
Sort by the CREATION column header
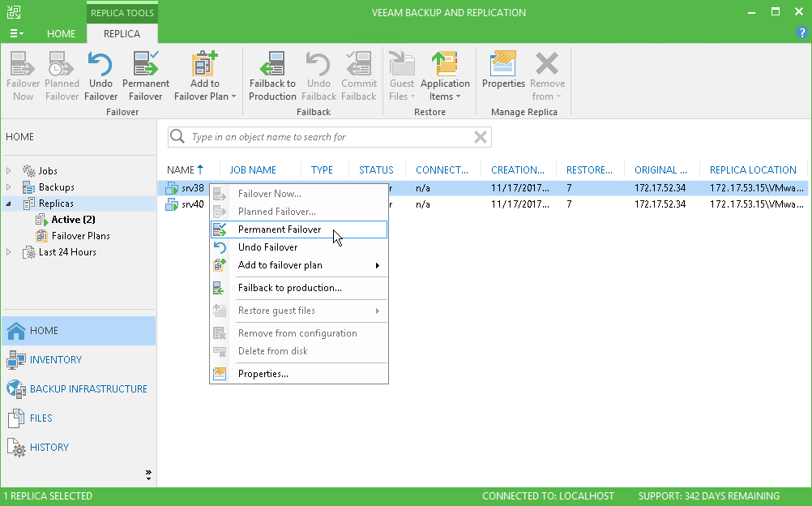pos(519,169)
